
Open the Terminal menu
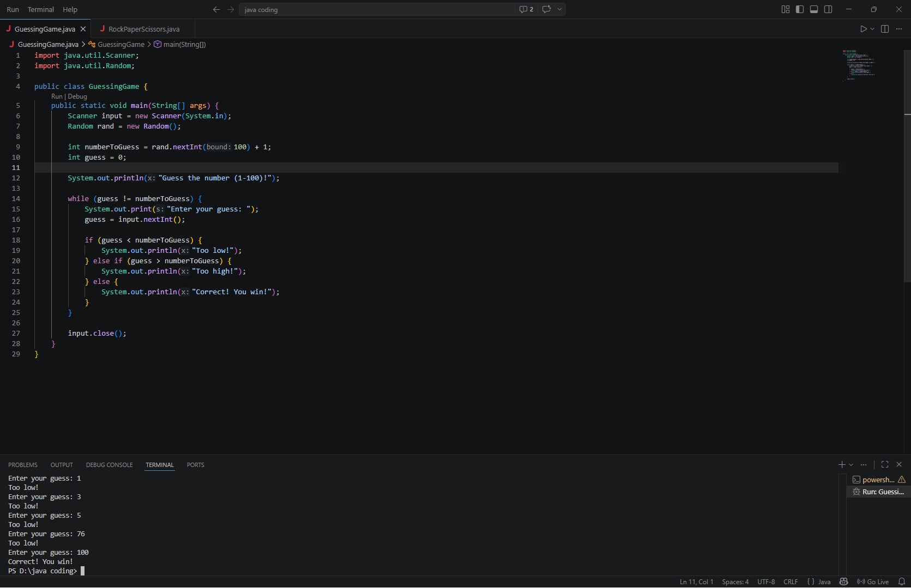pos(40,9)
